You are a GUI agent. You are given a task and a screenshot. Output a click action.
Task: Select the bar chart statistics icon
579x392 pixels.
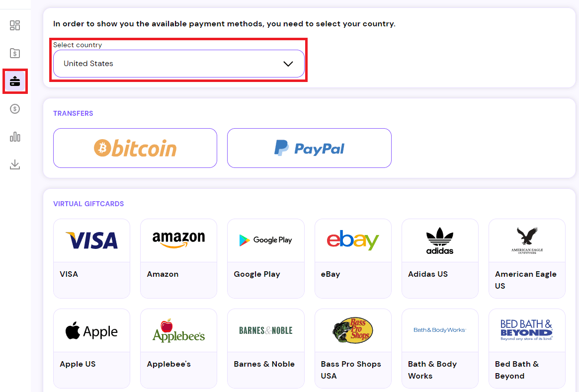pos(15,137)
